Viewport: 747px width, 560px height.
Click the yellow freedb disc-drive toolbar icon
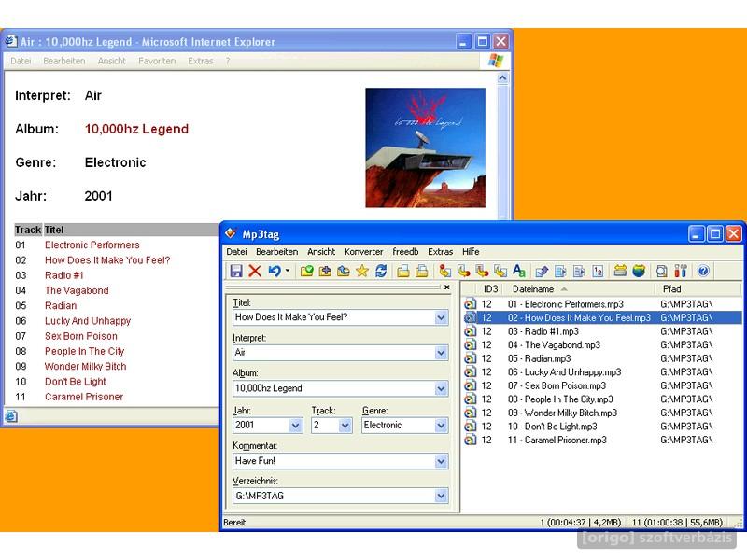point(620,271)
